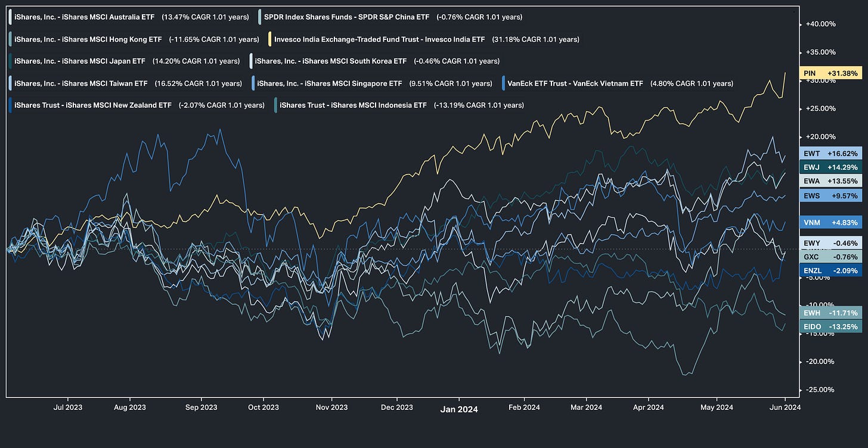Click the iShares MSCI Singapore ETF legend entry
The width and height of the screenshot is (868, 448).
click(x=374, y=83)
